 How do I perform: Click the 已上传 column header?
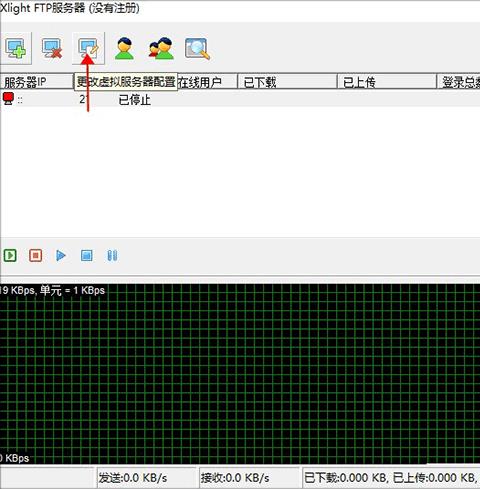[x=387, y=82]
